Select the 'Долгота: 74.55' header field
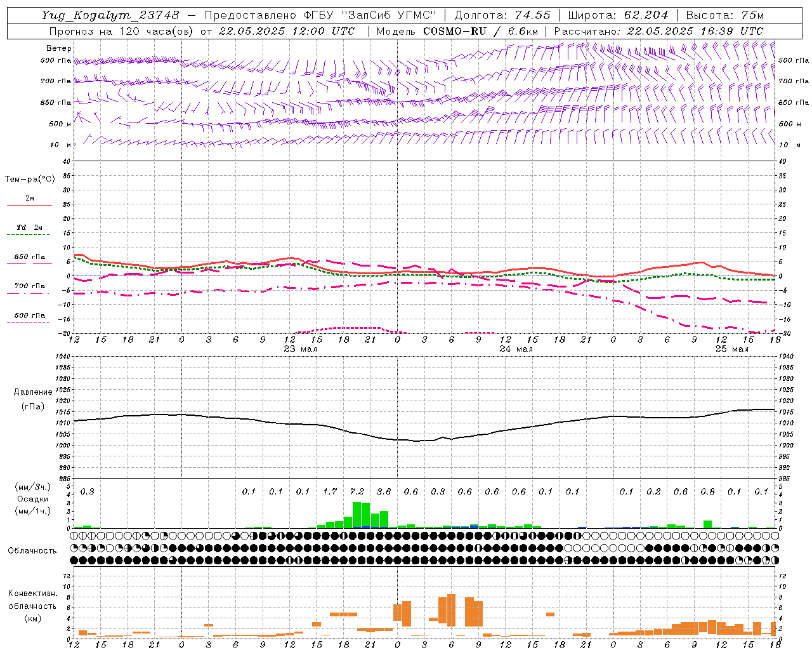Image resolution: width=812 pixels, height=650 pixels. [x=502, y=15]
